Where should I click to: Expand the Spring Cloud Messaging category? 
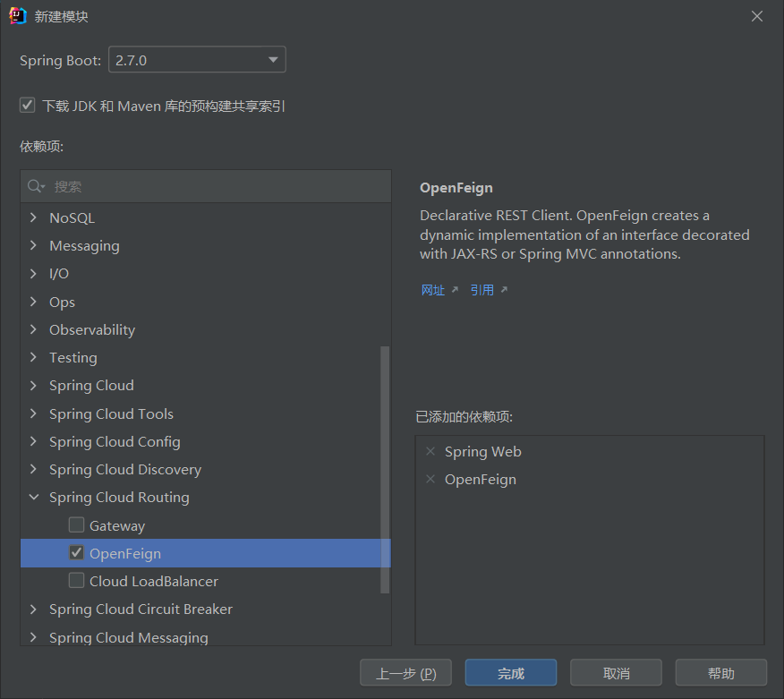click(33, 637)
